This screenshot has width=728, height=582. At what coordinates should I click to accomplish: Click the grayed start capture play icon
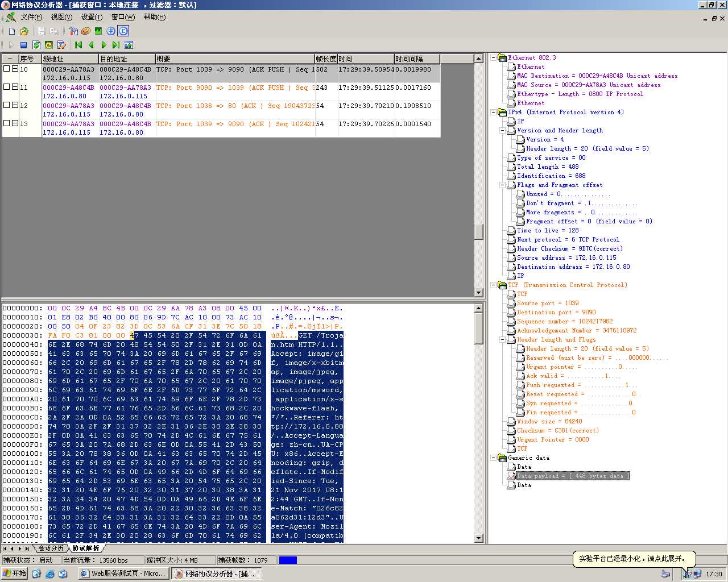[x=11, y=45]
